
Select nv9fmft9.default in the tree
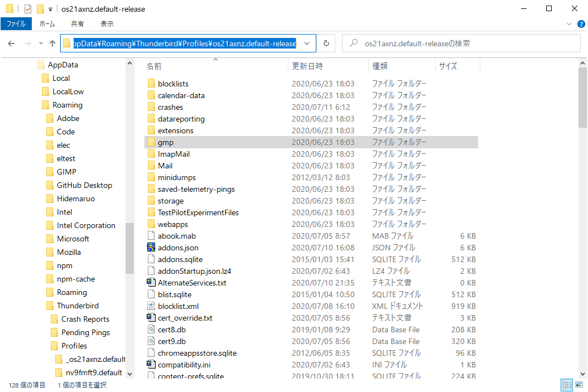click(x=94, y=372)
